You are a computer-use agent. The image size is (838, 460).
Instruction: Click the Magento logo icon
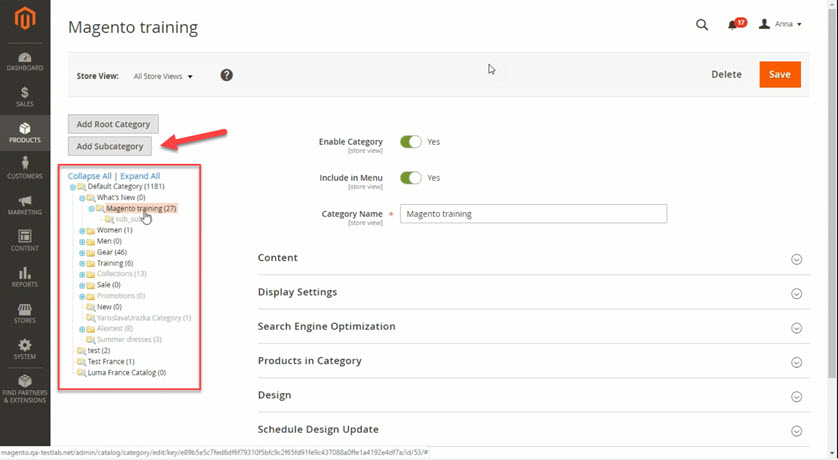pos(25,19)
